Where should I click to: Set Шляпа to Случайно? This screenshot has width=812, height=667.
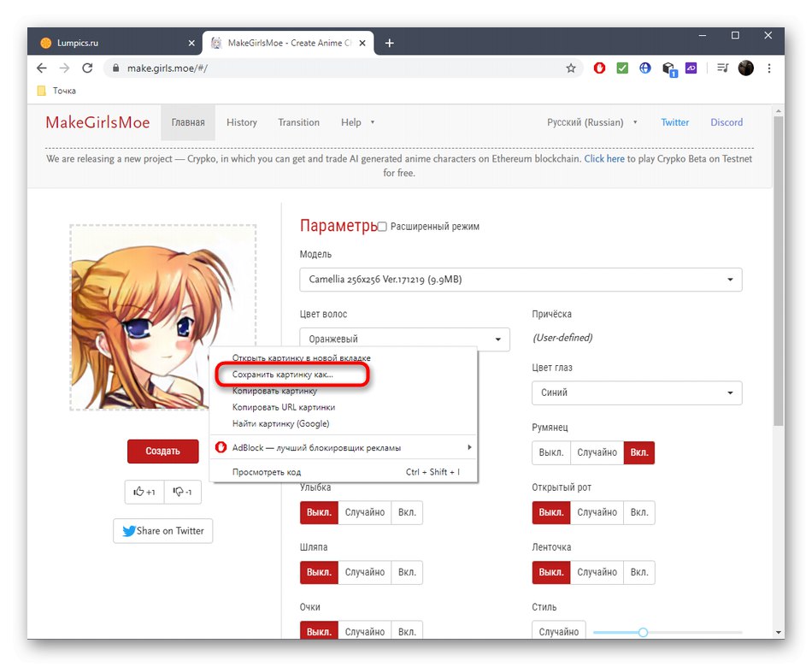(365, 572)
